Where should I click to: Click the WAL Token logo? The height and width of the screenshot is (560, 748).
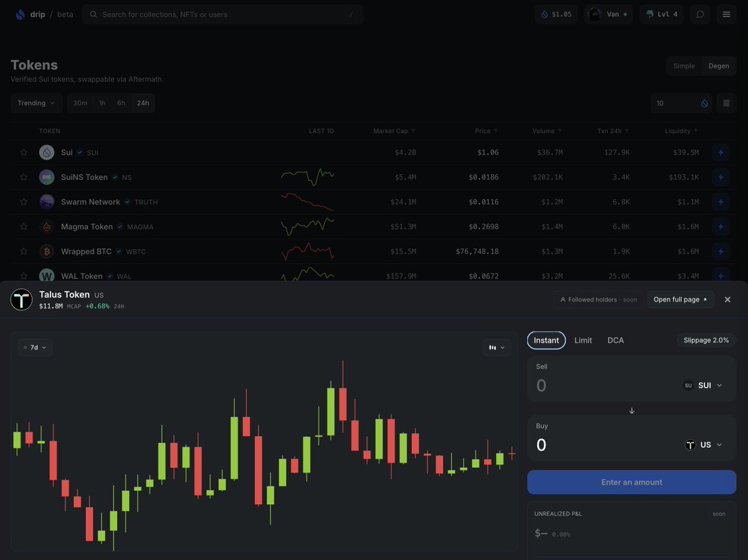[47, 275]
